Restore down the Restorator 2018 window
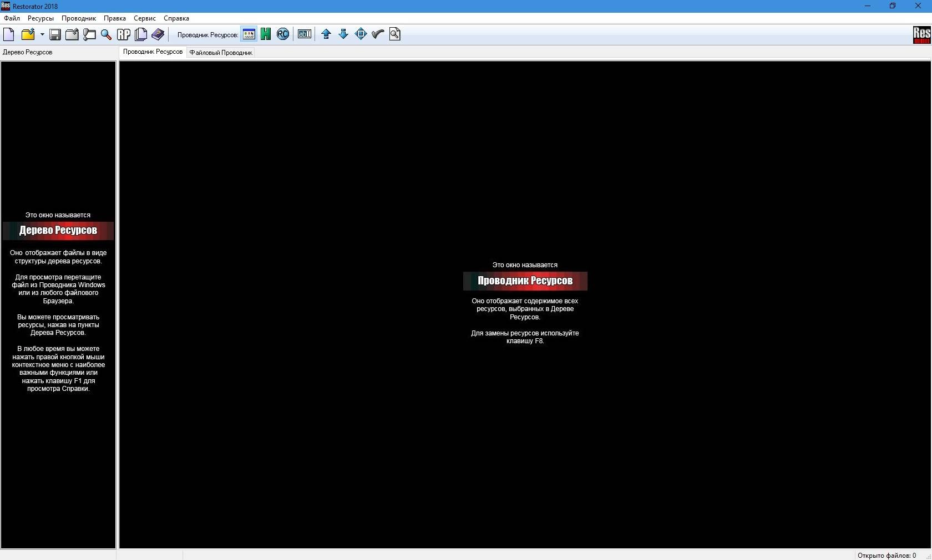The height and width of the screenshot is (560, 932). (893, 6)
